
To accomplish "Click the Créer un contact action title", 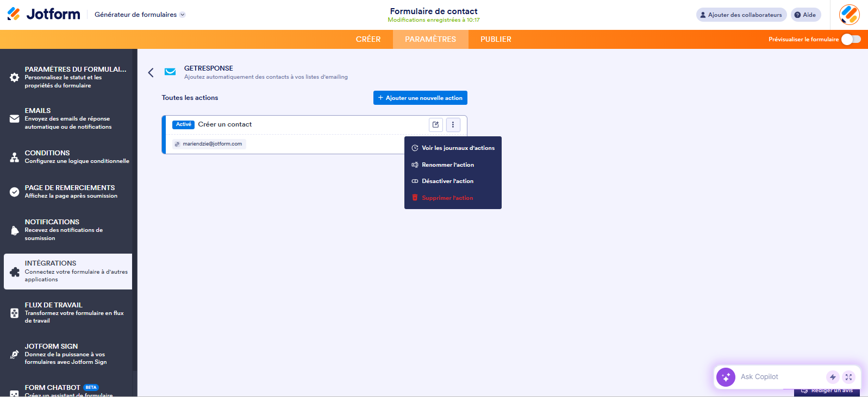I will pos(225,124).
